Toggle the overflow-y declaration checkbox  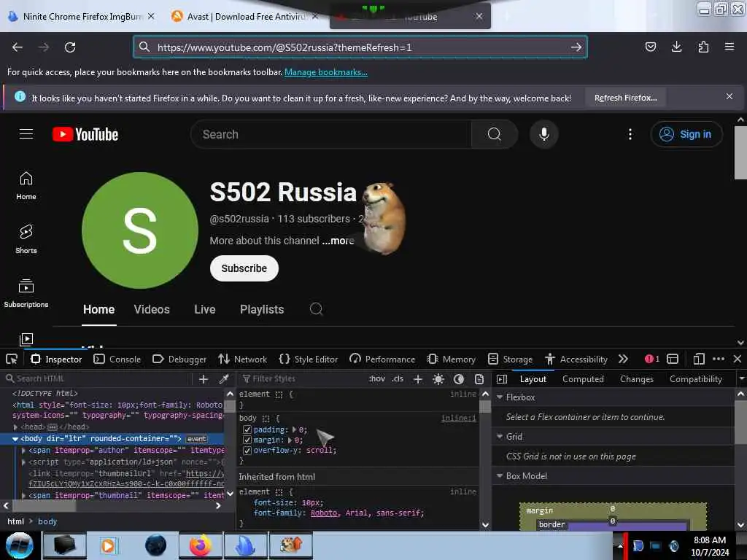point(247,450)
